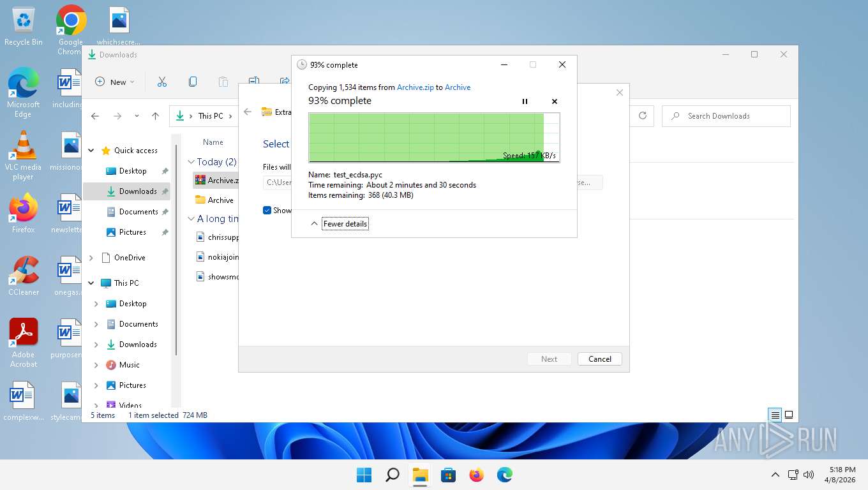Collapse the Today group
The height and width of the screenshot is (490, 868).
click(191, 162)
